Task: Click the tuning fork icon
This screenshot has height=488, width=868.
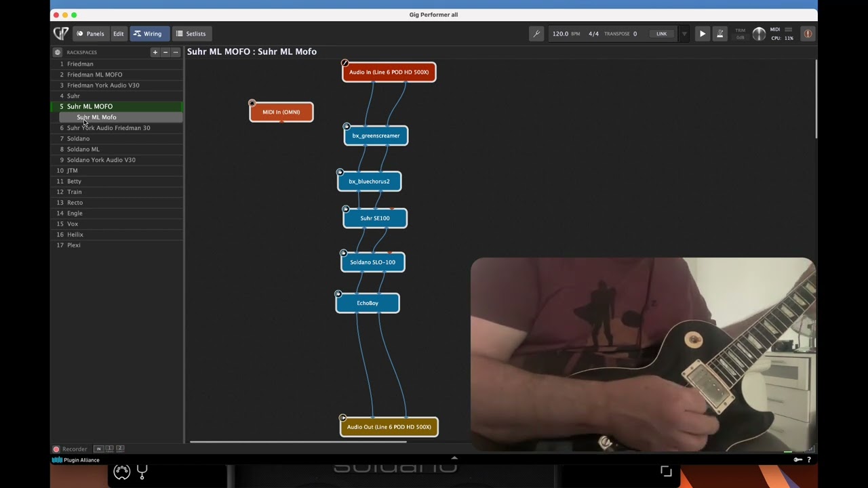Action: 142,472
